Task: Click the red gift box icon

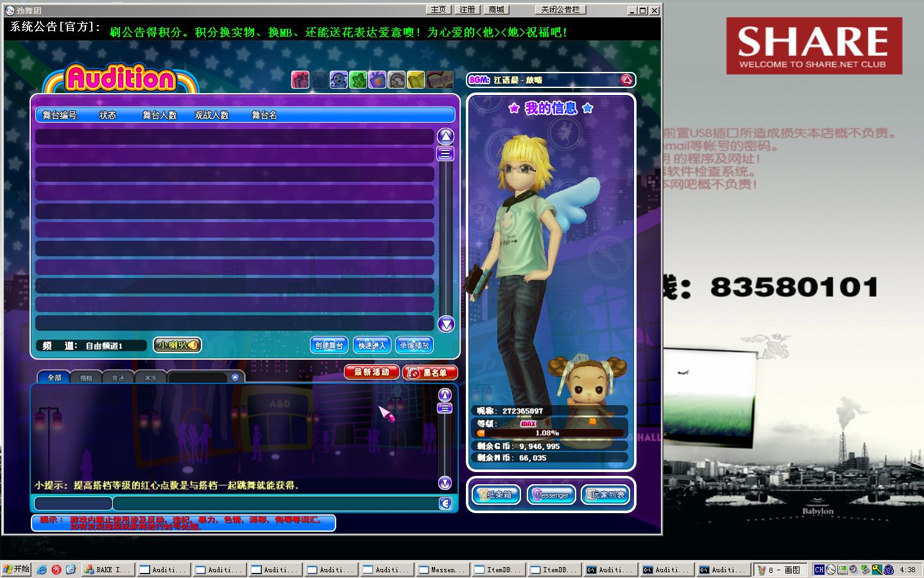Action: click(300, 80)
